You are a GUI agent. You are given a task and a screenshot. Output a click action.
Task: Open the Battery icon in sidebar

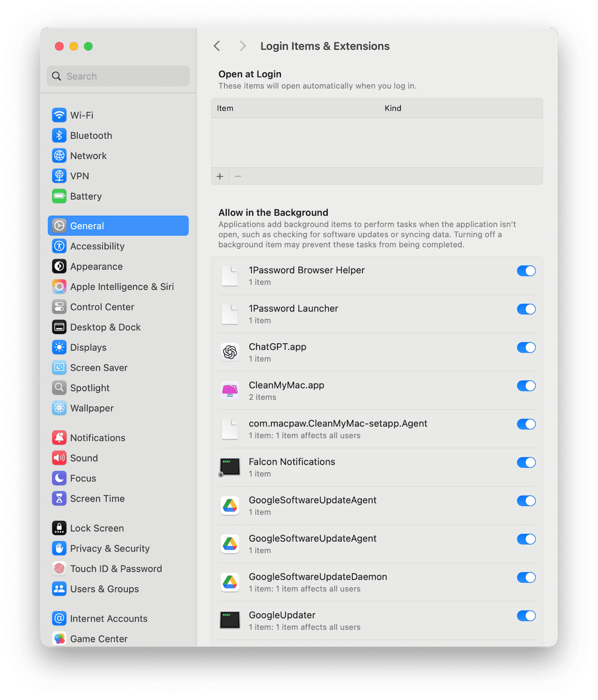pos(59,196)
